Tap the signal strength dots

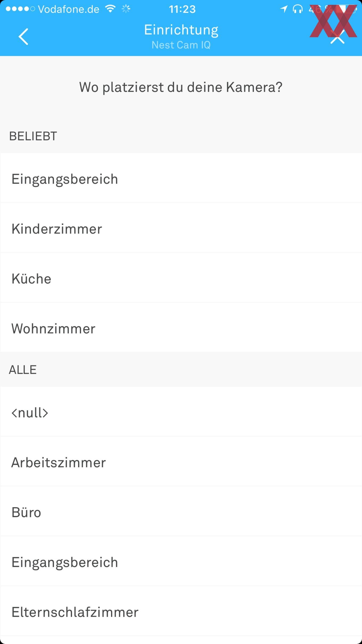click(20, 9)
